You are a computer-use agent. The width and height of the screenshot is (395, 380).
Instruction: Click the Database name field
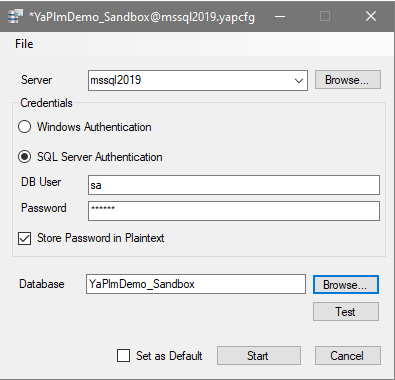[x=196, y=284]
